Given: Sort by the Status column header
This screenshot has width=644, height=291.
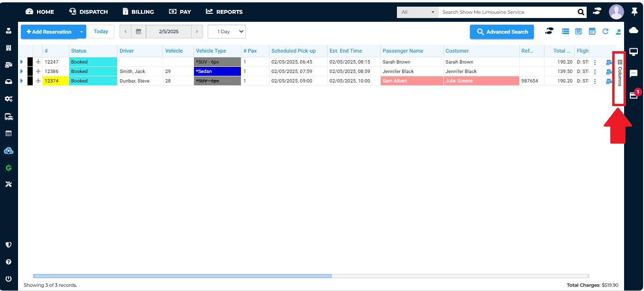Looking at the screenshot, I should pyautogui.click(x=93, y=51).
